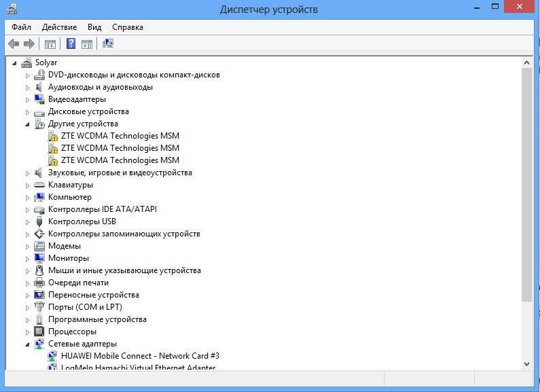Viewport: 540px width, 392px height.
Task: Click the DVD drives category icon
Action: [39, 75]
